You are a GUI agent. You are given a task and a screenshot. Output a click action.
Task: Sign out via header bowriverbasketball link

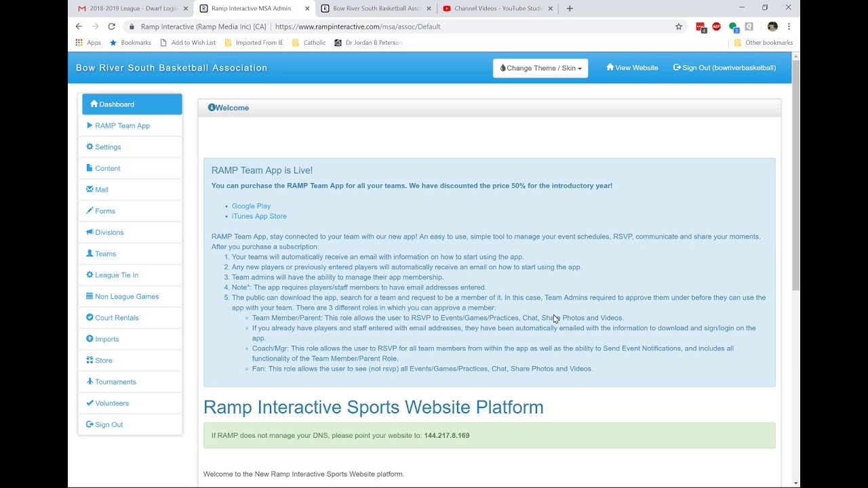724,68
